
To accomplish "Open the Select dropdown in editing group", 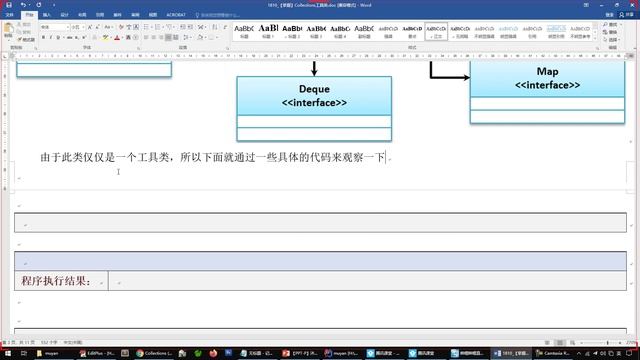I will pyautogui.click(x=611, y=40).
